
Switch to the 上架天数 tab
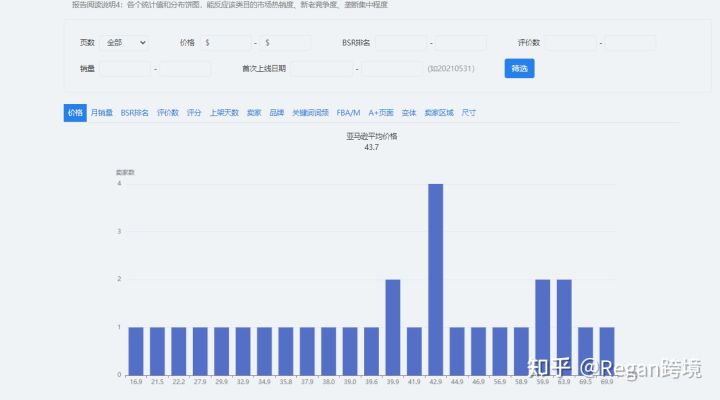224,113
